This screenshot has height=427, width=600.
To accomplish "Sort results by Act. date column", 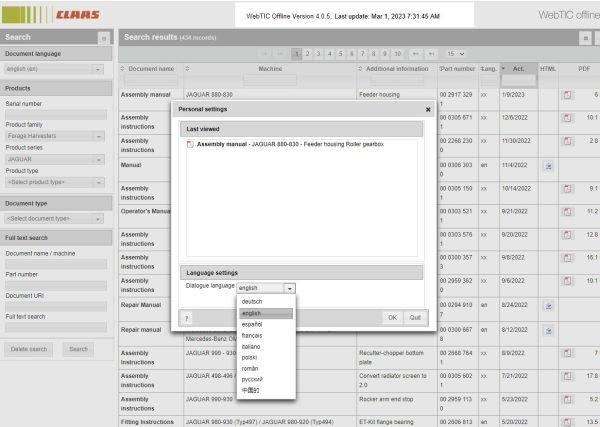I will (518, 69).
